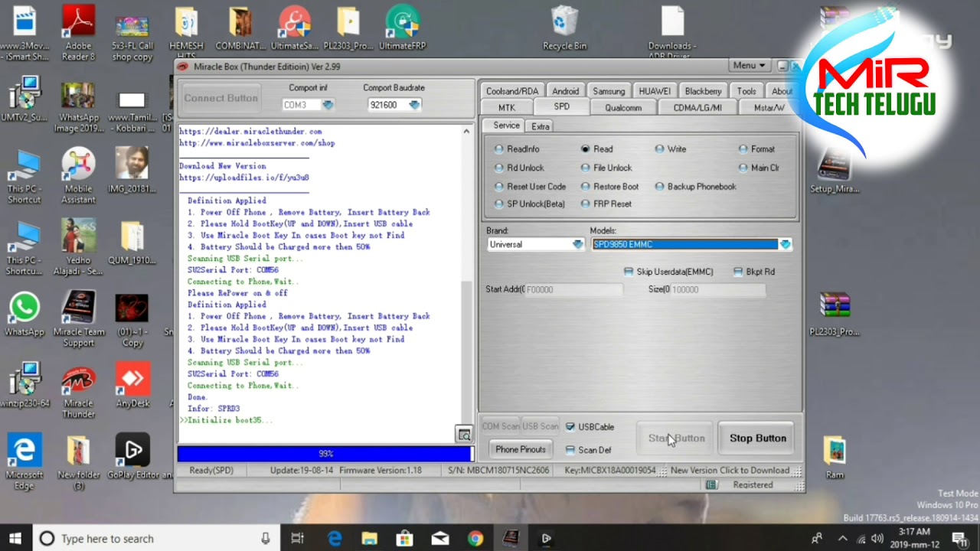Click the blue 99% progress bar
980x551 pixels.
tap(325, 454)
